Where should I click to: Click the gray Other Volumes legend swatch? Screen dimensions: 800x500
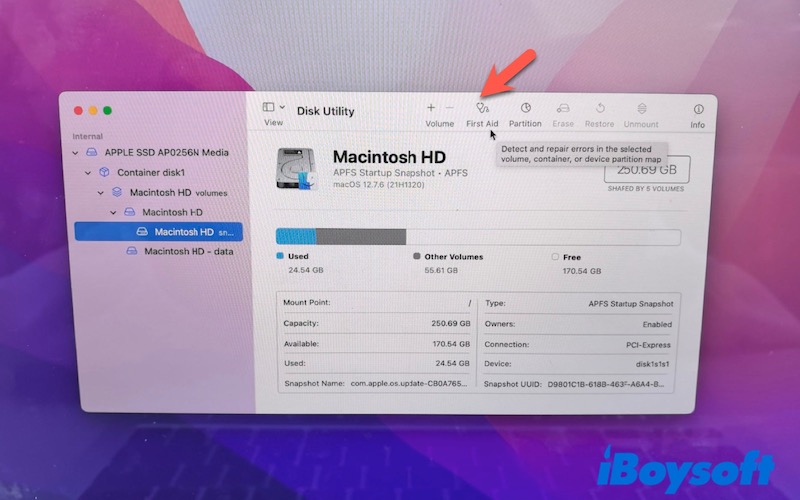coord(416,256)
